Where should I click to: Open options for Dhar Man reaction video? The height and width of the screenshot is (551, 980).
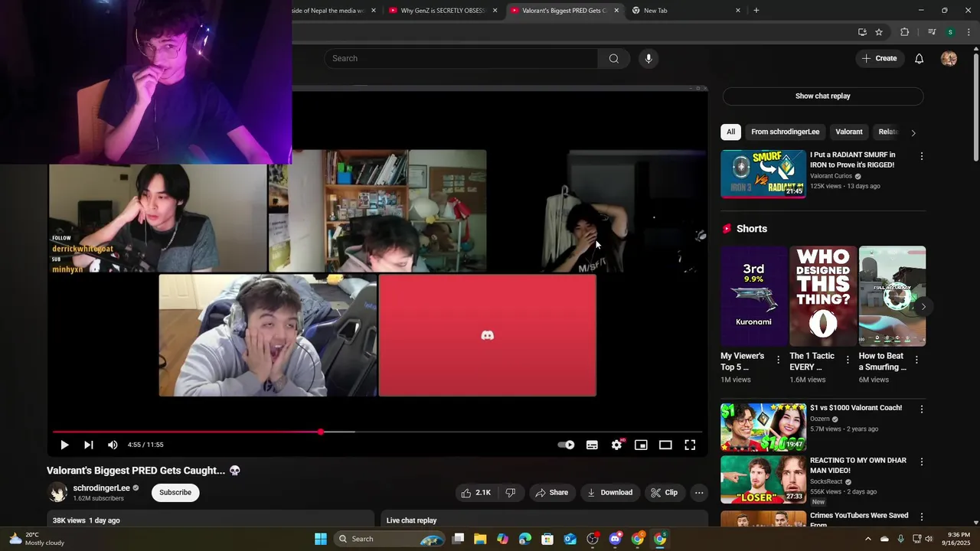click(921, 462)
